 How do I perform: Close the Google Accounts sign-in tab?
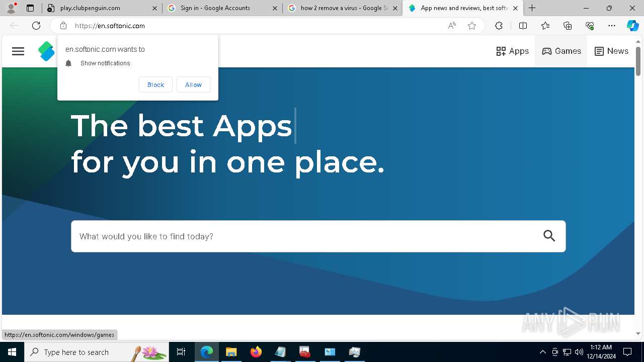(x=275, y=8)
